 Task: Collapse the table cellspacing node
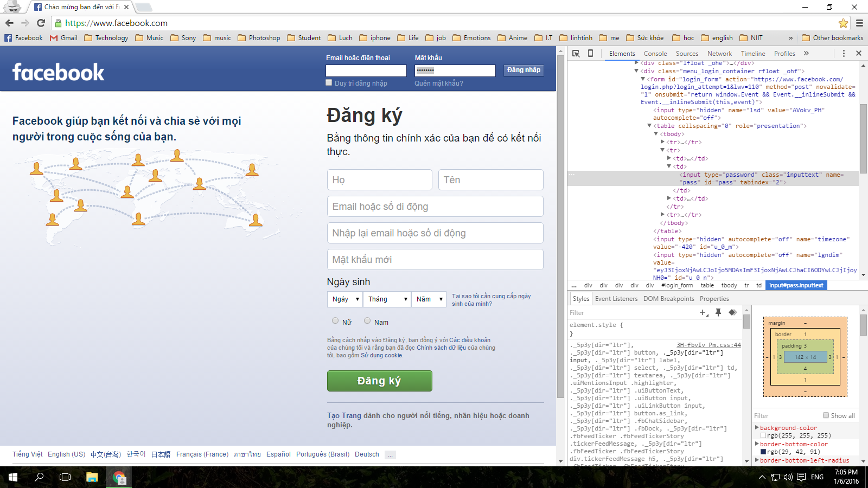(649, 126)
